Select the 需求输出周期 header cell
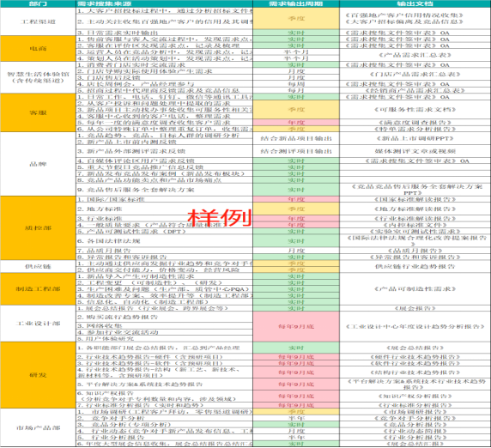 296,3
